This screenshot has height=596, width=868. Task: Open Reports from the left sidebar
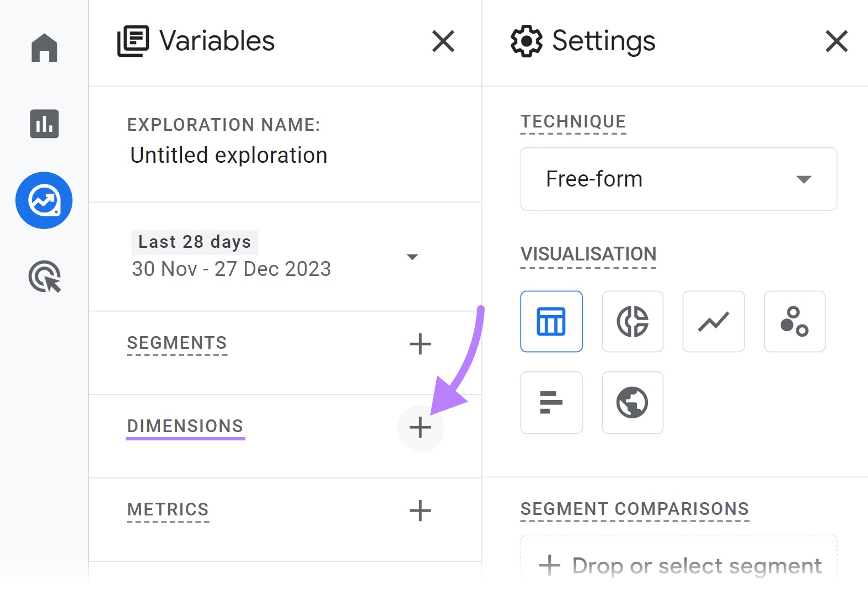[44, 124]
